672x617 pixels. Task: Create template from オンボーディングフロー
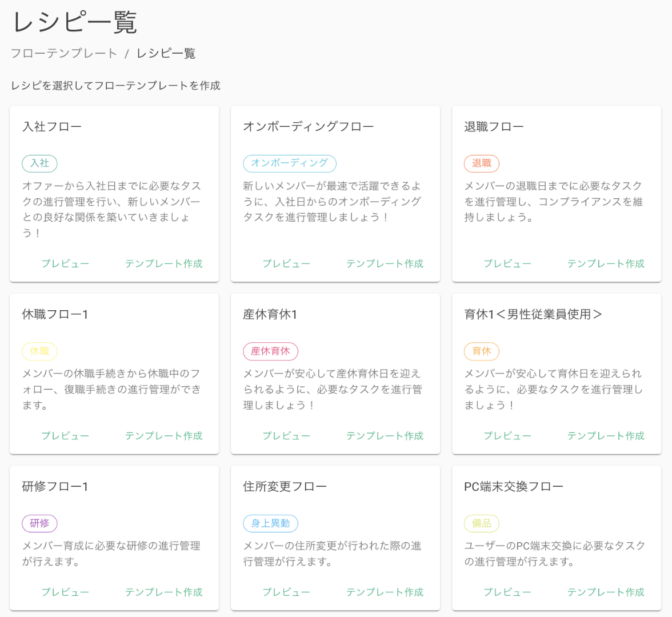tap(385, 263)
